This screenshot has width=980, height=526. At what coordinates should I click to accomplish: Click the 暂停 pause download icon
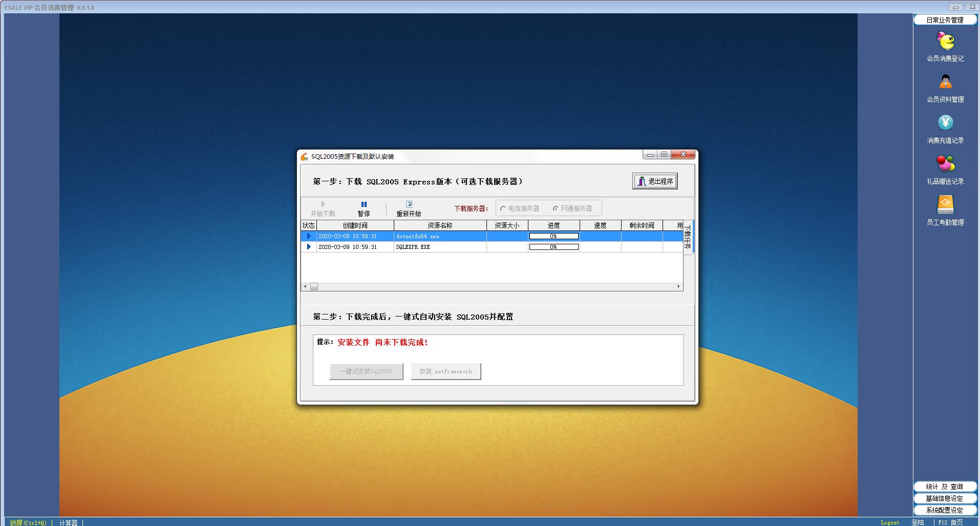tap(364, 204)
